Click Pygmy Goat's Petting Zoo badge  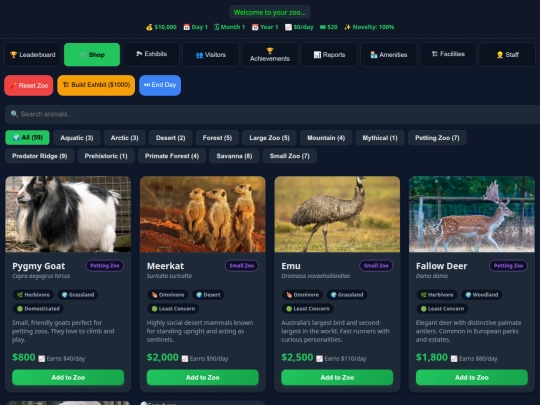[105, 266]
